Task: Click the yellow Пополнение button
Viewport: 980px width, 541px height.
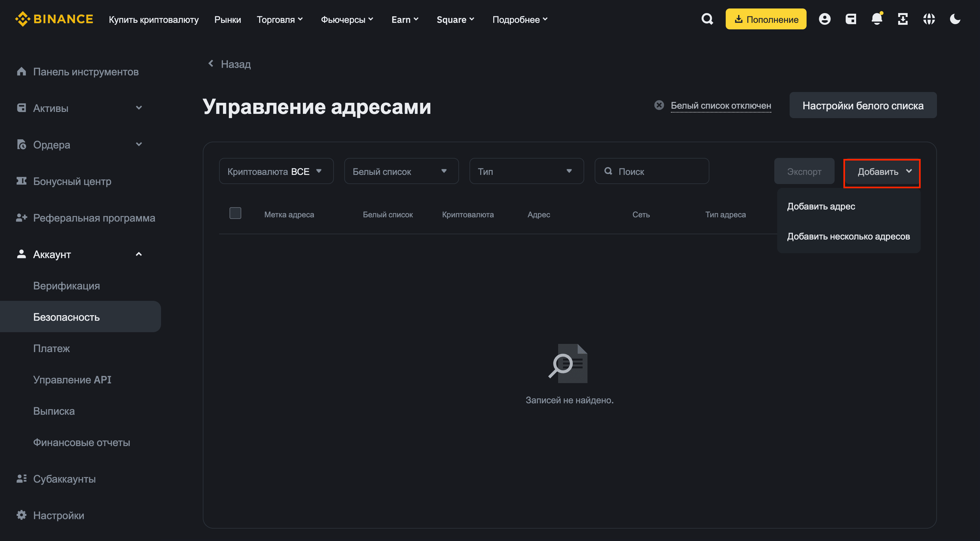Action: point(765,19)
